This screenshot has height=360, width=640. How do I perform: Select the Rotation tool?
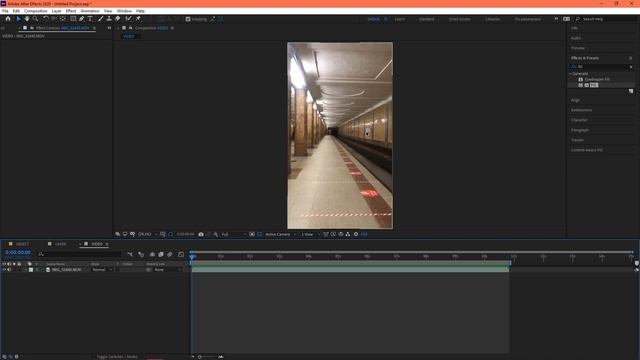pyautogui.click(x=46, y=19)
